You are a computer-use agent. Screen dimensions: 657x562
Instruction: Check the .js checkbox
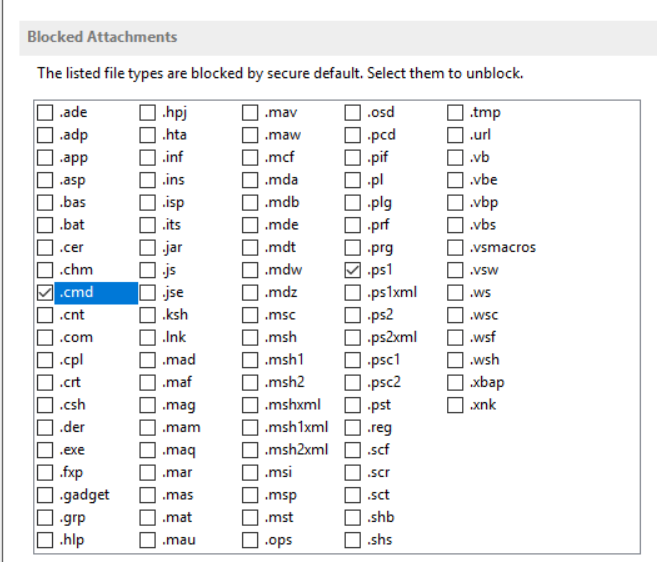(147, 270)
